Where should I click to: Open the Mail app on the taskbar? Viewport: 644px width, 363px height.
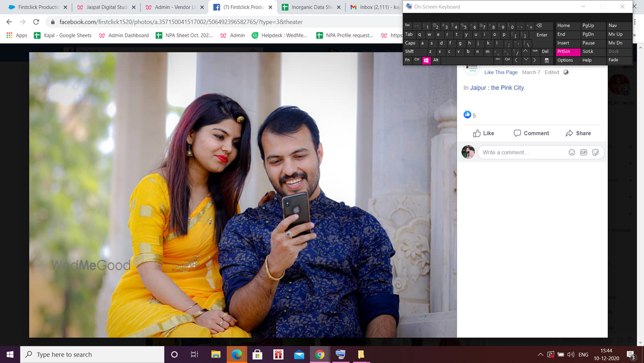tap(299, 355)
